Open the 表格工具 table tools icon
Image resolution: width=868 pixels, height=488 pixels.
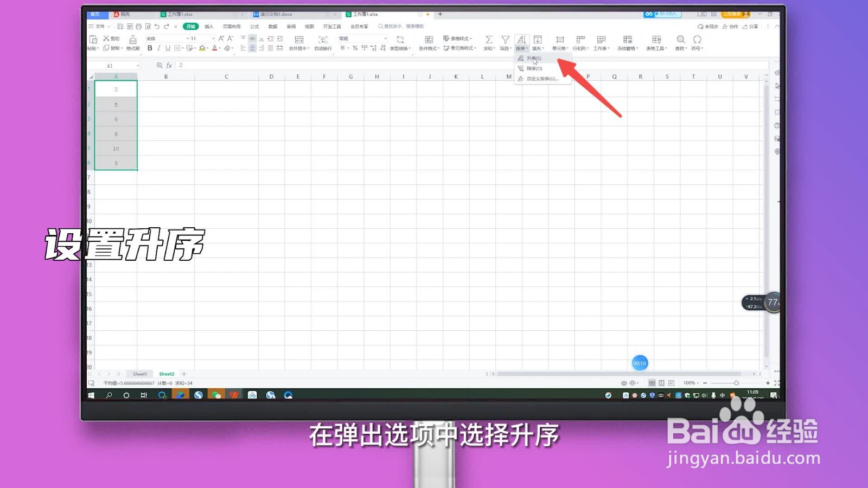pos(656,40)
